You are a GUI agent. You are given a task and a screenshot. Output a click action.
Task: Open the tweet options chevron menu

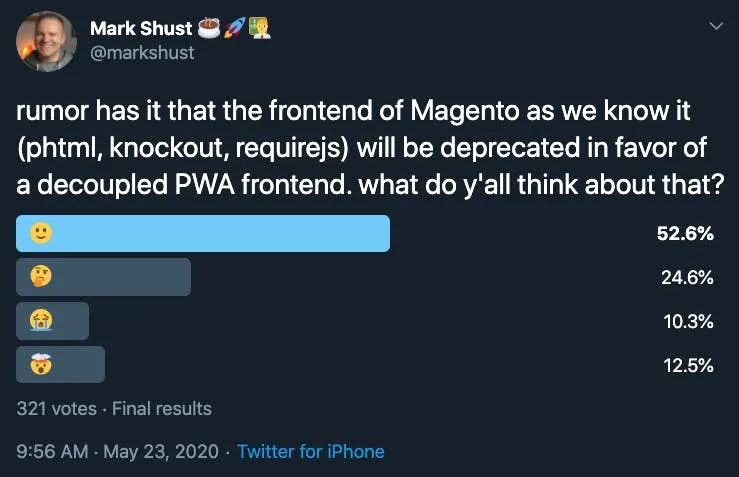coord(715,27)
